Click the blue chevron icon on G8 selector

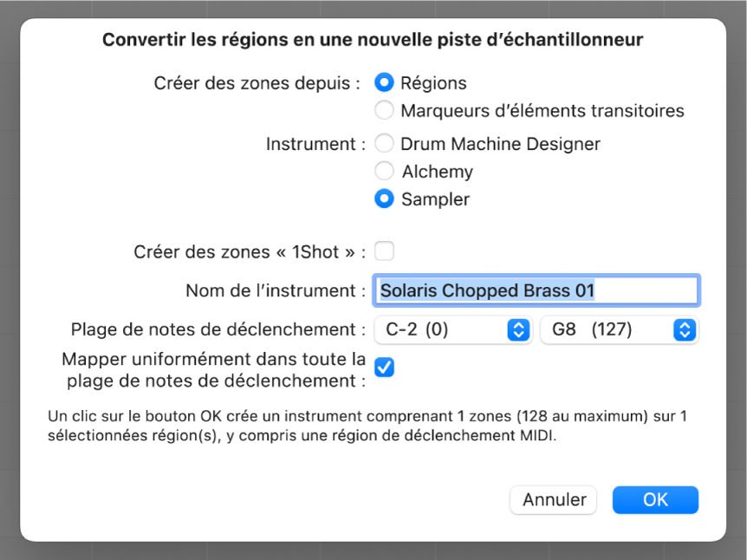(684, 329)
